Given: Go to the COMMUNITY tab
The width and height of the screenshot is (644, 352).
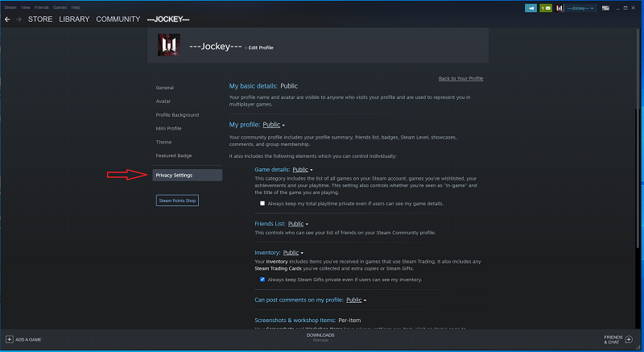Looking at the screenshot, I should (x=118, y=19).
